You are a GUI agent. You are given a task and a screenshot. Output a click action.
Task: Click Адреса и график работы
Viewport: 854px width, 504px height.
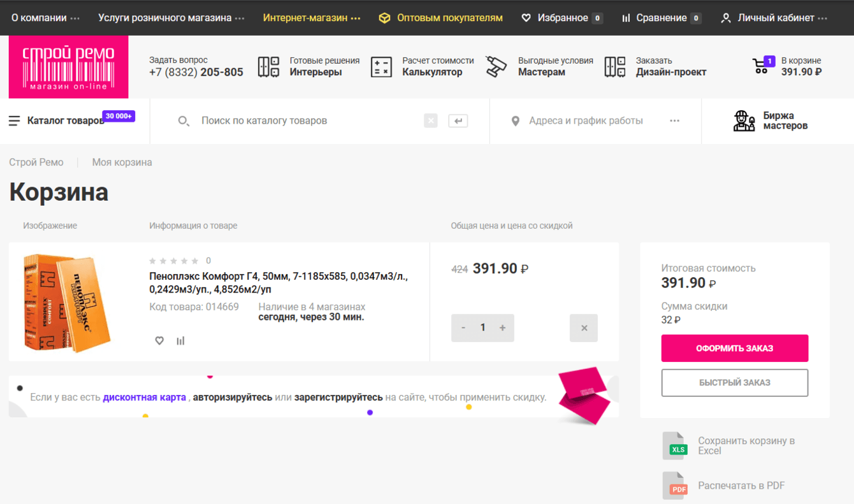[586, 121]
